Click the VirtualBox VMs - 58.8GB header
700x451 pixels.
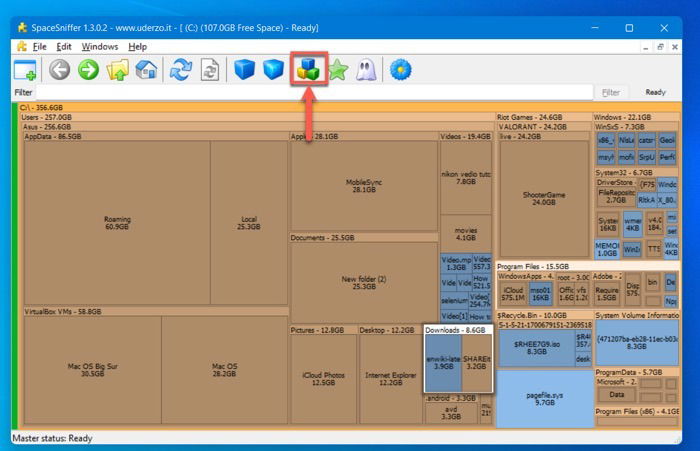tap(156, 311)
